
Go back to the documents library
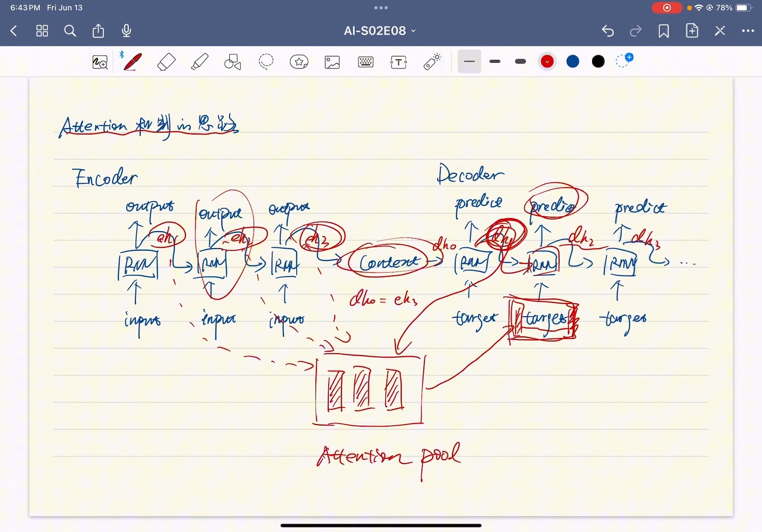pos(14,31)
